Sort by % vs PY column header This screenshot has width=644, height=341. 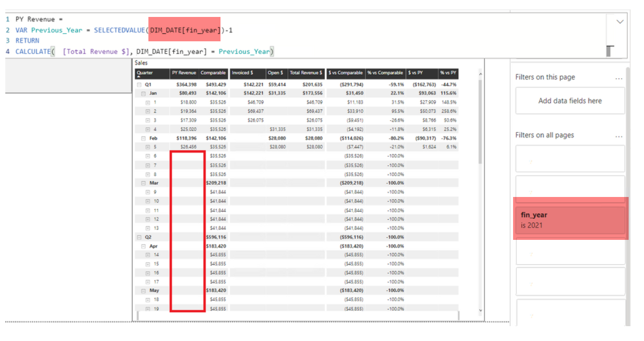(448, 73)
